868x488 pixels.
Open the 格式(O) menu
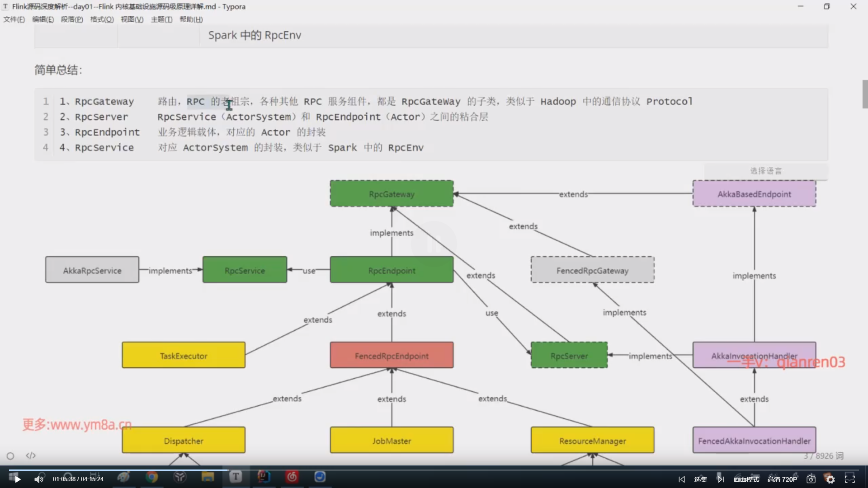point(102,19)
